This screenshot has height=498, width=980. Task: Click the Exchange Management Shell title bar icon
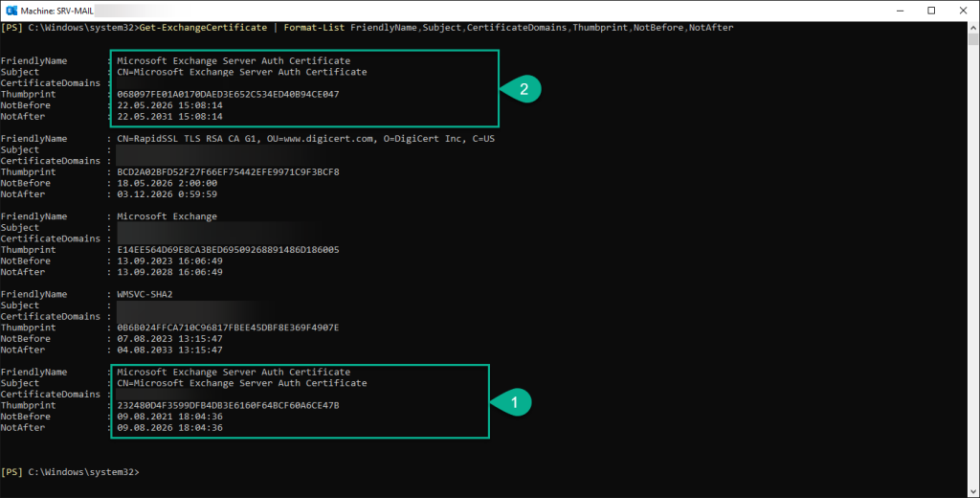[x=11, y=11]
